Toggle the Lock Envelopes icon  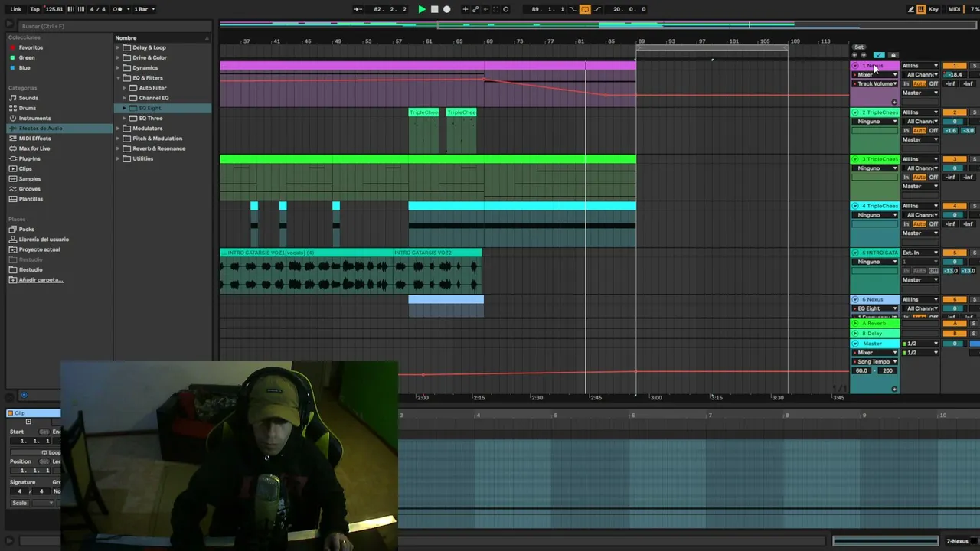coord(893,55)
